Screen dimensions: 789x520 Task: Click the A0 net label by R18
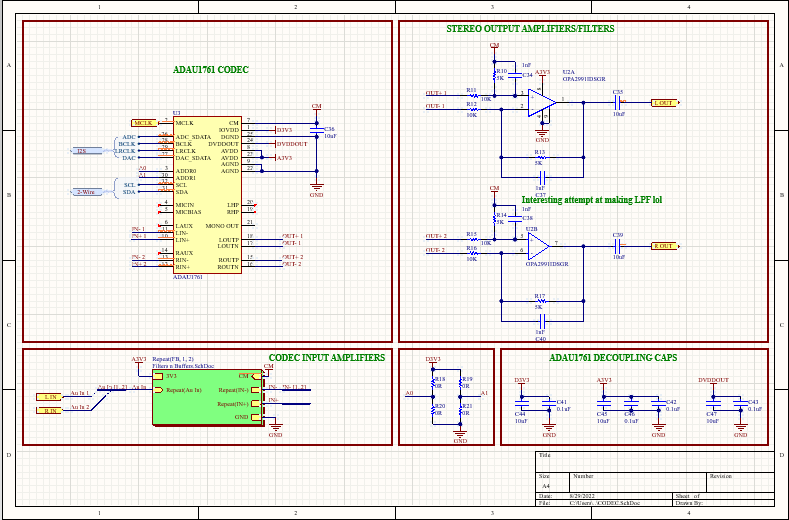[409, 393]
